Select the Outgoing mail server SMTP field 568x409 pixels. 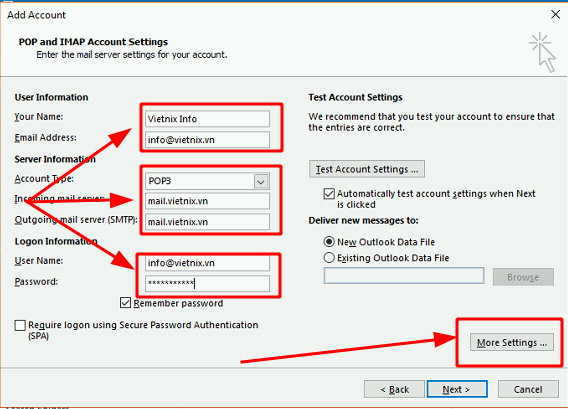click(207, 222)
